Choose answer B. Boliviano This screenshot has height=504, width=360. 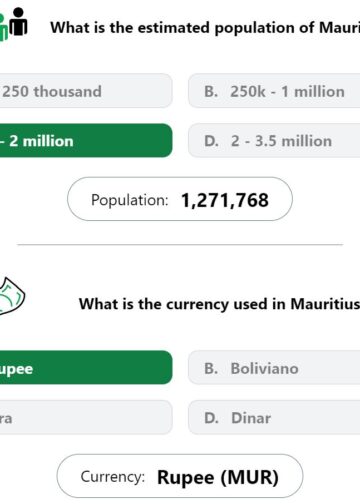274,367
